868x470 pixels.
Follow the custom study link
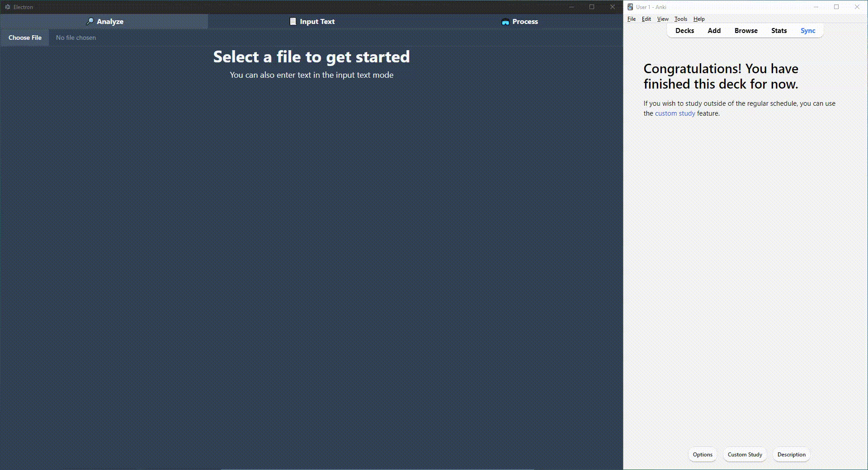point(675,113)
